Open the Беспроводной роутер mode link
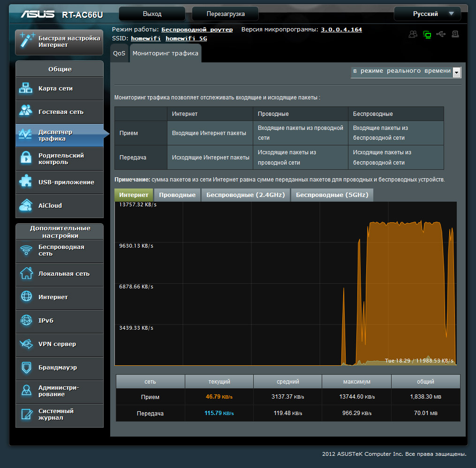The height and width of the screenshot is (468, 476). tap(197, 30)
